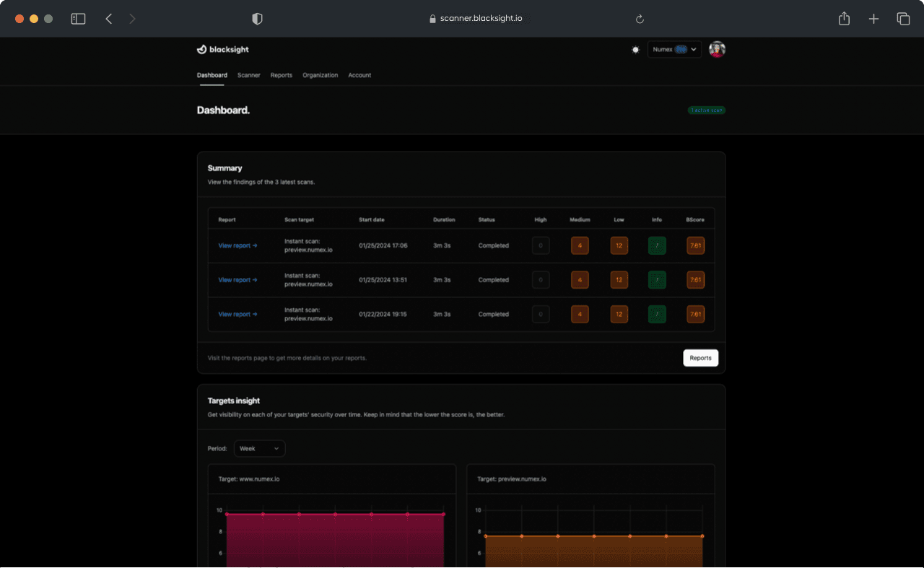Viewport: 924px width, 568px height.
Task: Click the back navigation arrow
Action: pyautogui.click(x=108, y=19)
